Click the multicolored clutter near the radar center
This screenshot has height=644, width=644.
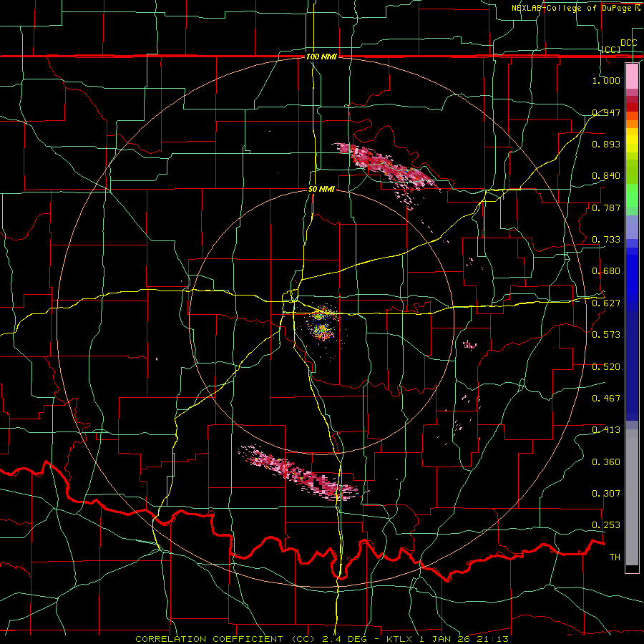[323, 323]
